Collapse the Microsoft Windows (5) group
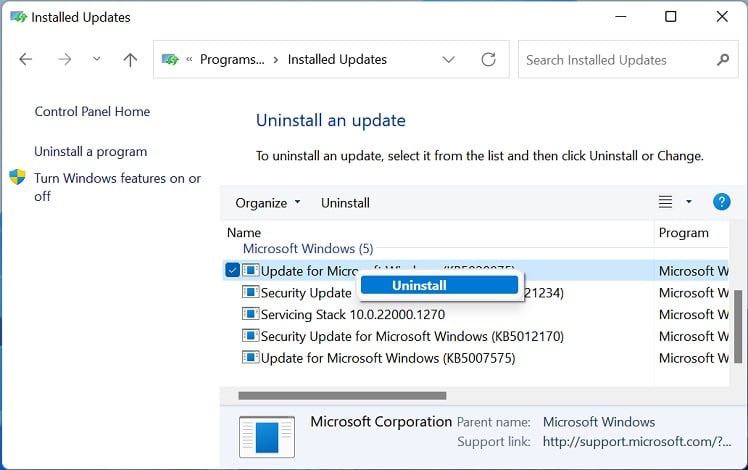Screen dimensions: 748x470 (x=308, y=249)
